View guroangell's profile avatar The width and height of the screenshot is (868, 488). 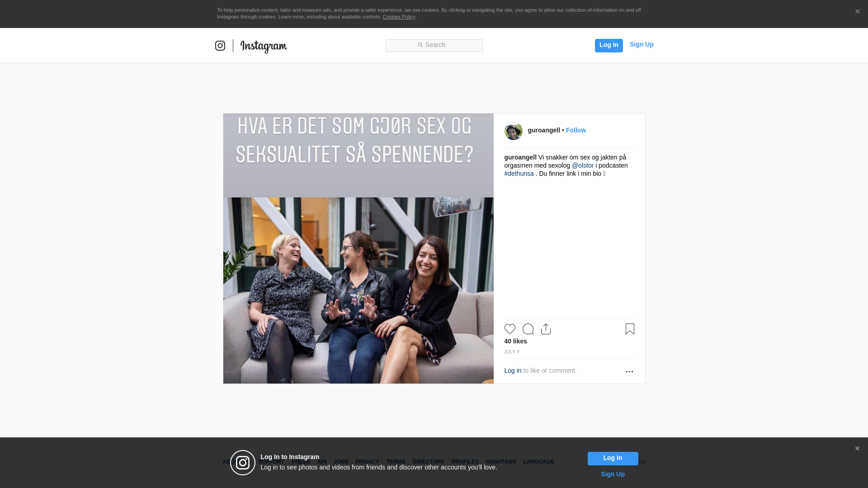click(513, 131)
